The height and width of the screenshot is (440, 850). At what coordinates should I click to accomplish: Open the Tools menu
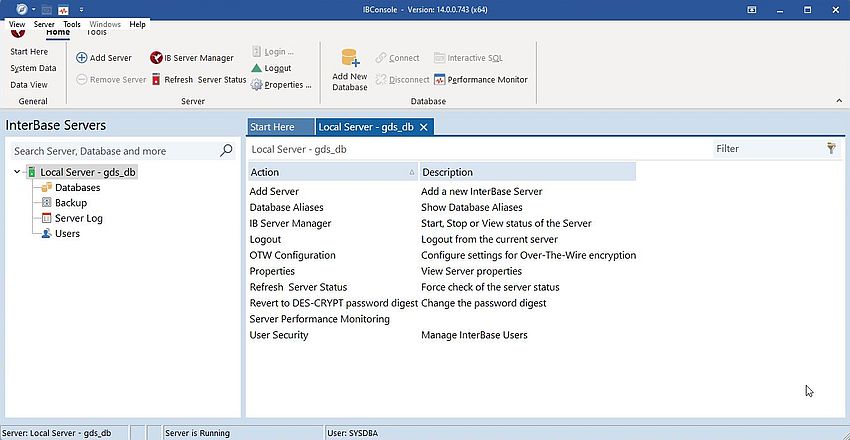tap(72, 24)
